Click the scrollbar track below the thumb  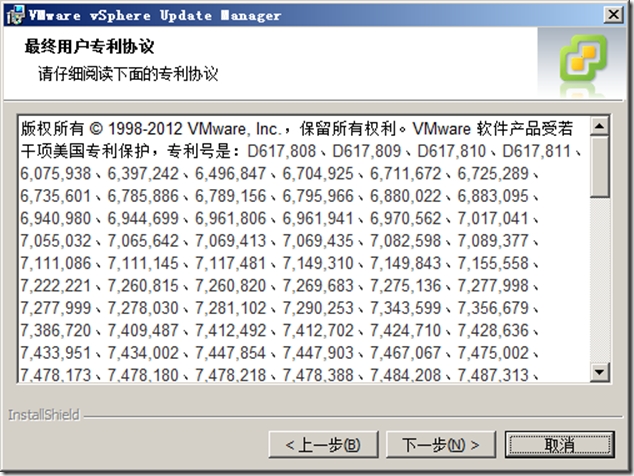(x=599, y=280)
